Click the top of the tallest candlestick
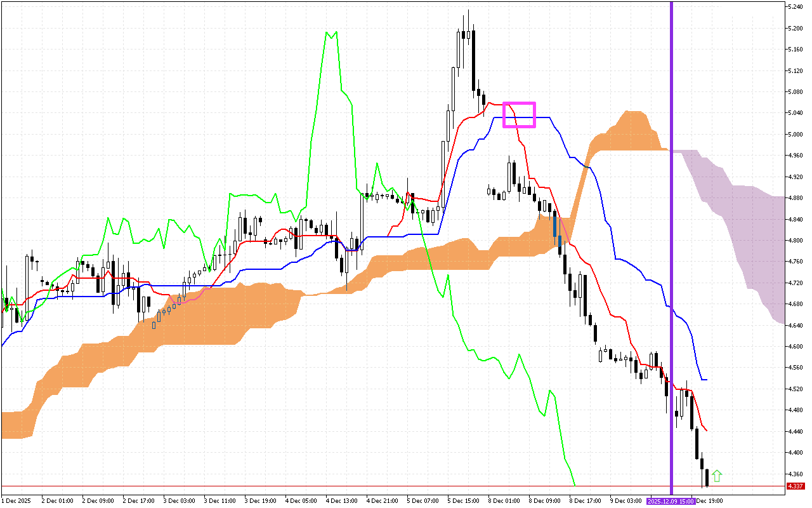The width and height of the screenshot is (812, 508). pos(468,10)
